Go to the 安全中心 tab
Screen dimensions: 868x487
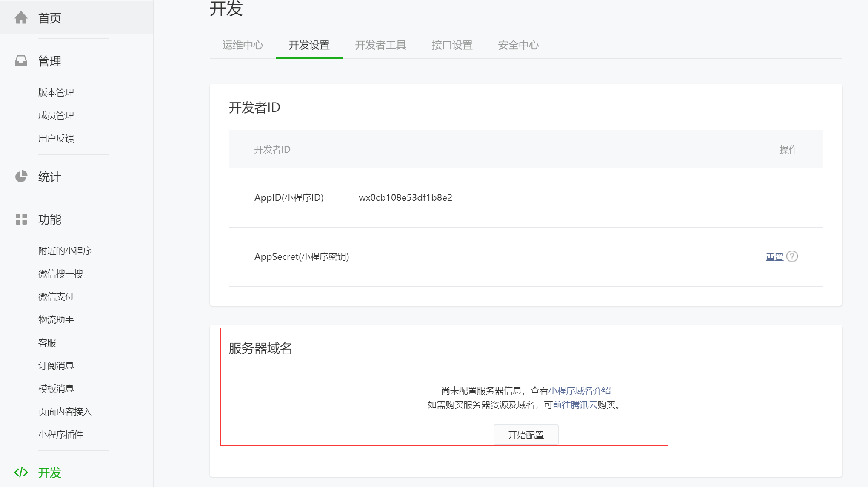[518, 45]
